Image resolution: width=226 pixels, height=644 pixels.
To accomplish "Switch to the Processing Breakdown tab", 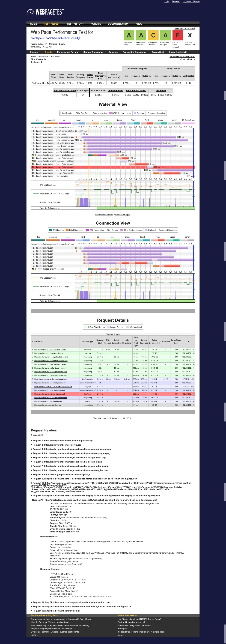I will (x=135, y=52).
